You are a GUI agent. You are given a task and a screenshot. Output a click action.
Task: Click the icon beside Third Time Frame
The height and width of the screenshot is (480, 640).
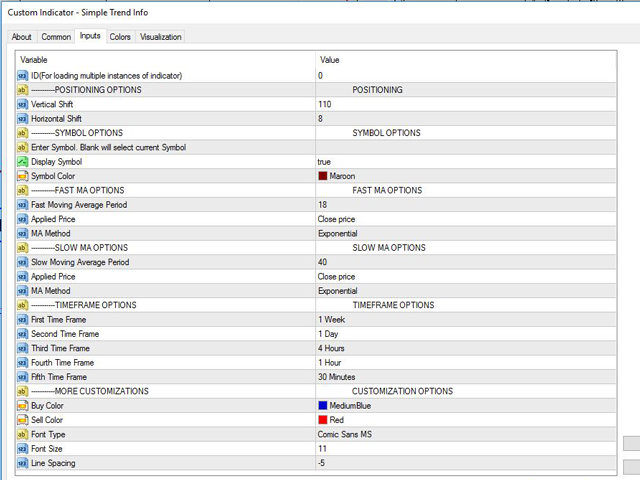(x=22, y=348)
